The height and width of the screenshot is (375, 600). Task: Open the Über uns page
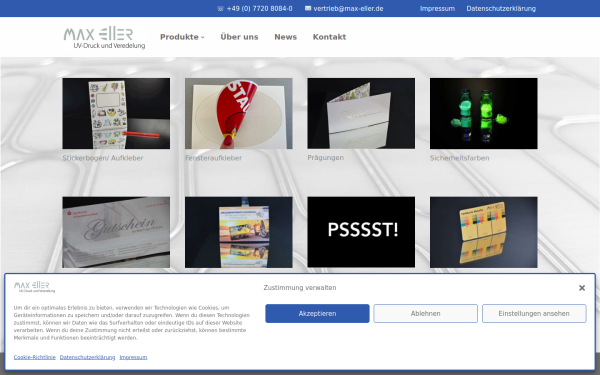(239, 37)
